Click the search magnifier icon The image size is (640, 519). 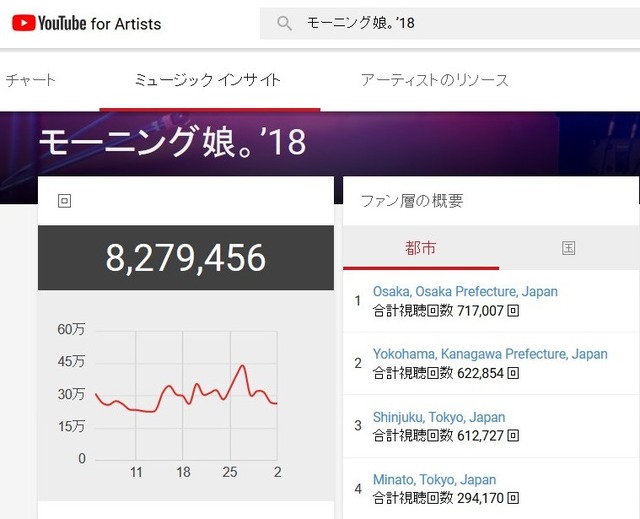[284, 23]
